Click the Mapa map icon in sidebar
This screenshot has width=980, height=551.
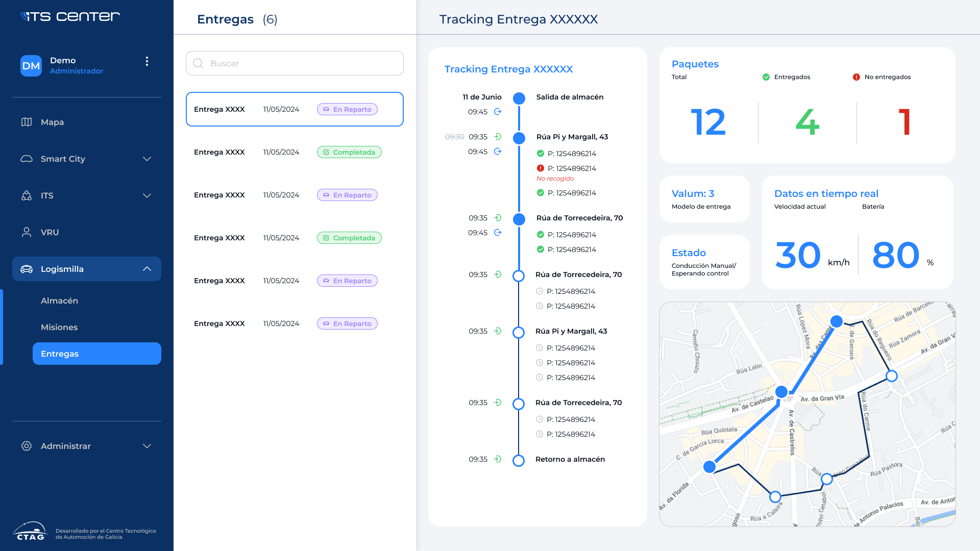coord(27,122)
